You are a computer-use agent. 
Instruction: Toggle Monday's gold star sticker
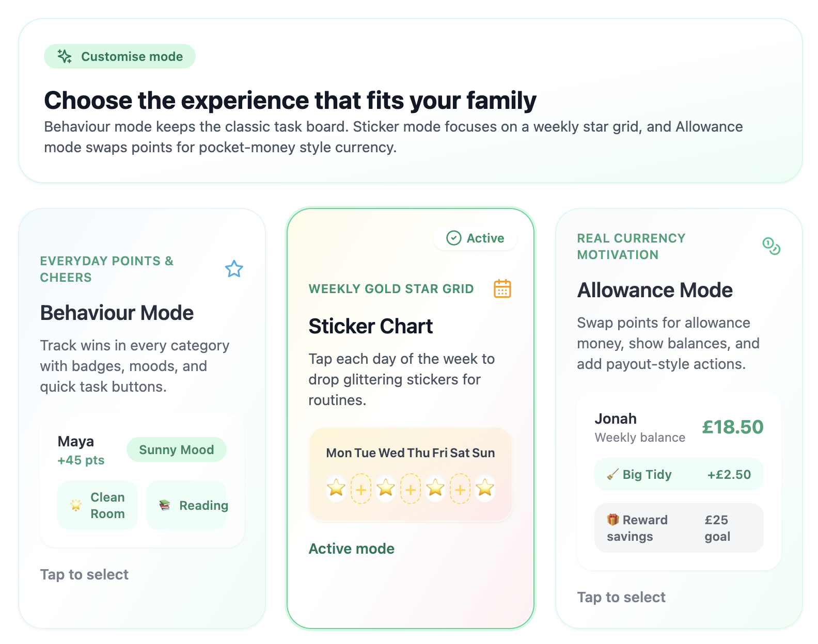[x=336, y=490]
